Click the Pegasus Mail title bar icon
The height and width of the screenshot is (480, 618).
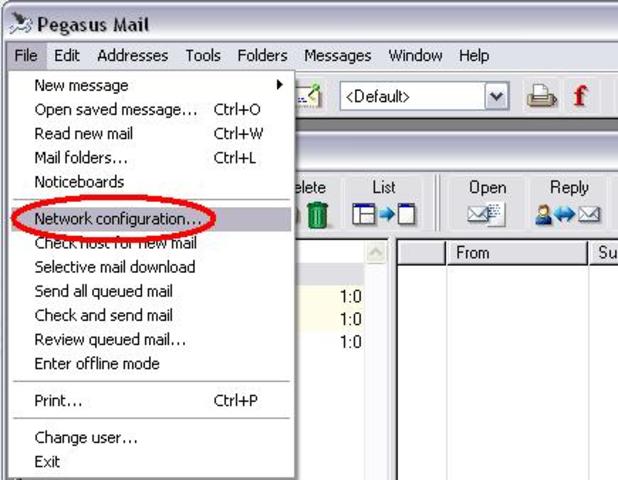click(20, 24)
